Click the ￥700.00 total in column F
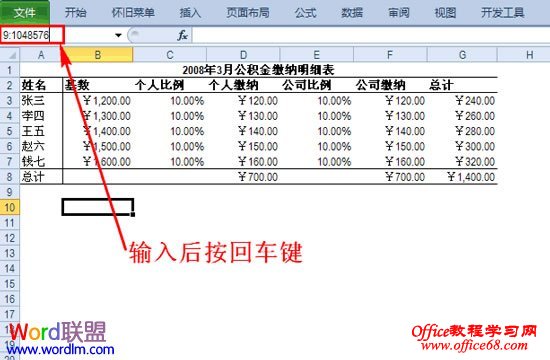This screenshot has height=360, width=550. [390, 176]
